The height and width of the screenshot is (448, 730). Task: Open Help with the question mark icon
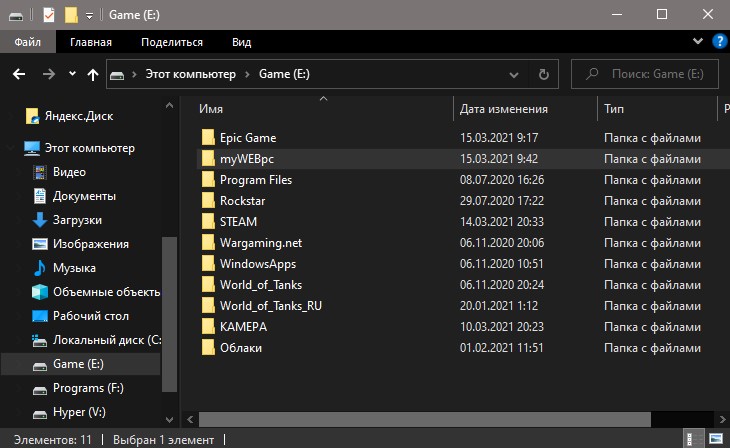[719, 41]
